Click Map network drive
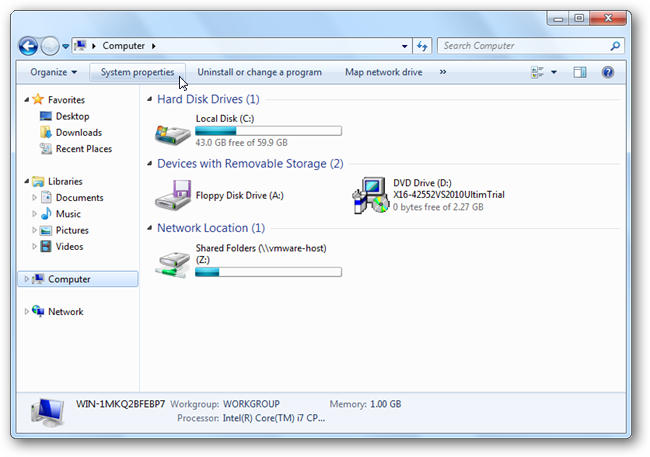The image size is (650, 457). pyautogui.click(x=383, y=72)
